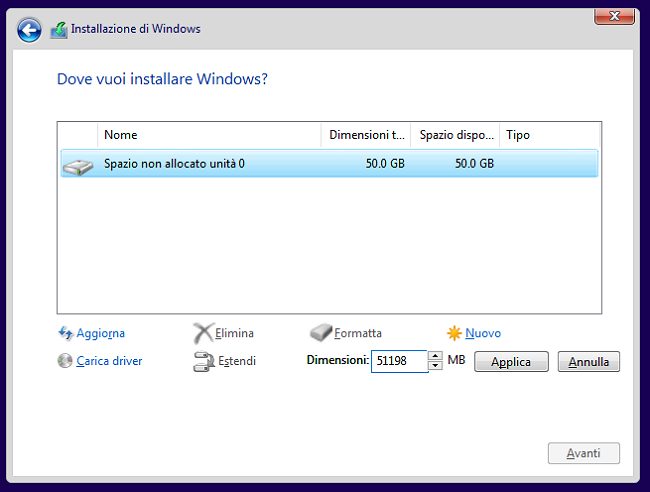
Task: Sort by the Tipo column header
Action: 550,135
